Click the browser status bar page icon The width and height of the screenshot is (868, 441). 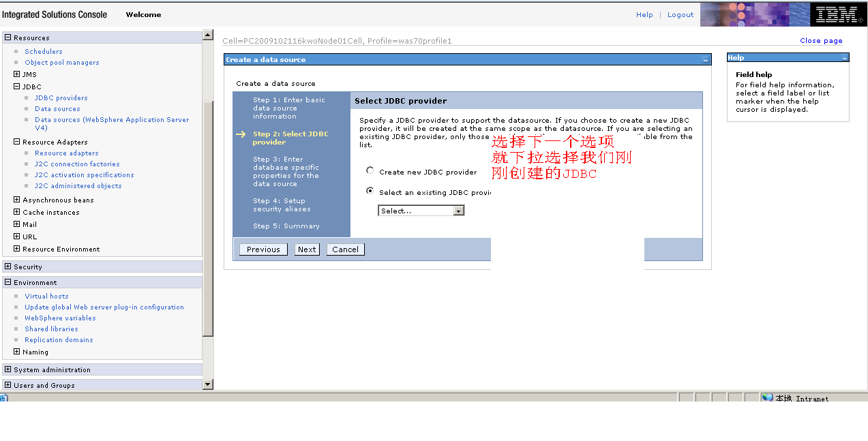click(x=3, y=398)
